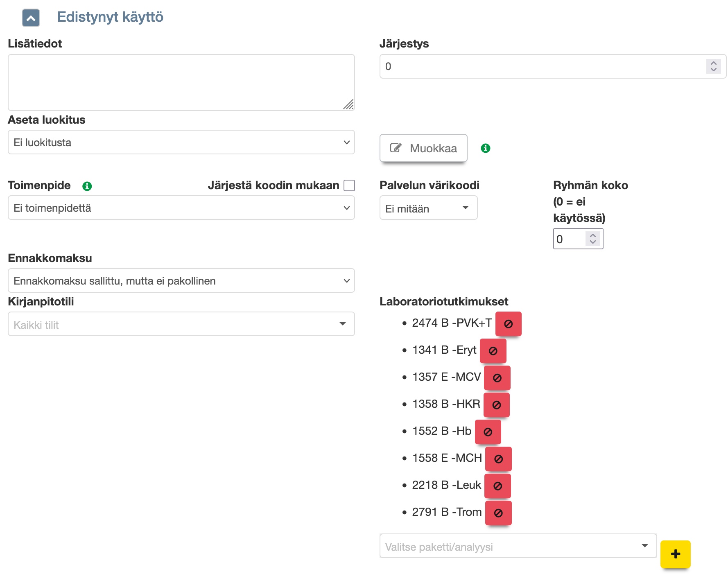Remove lab test 1552 B -Hb
728x574 pixels.
(x=488, y=432)
